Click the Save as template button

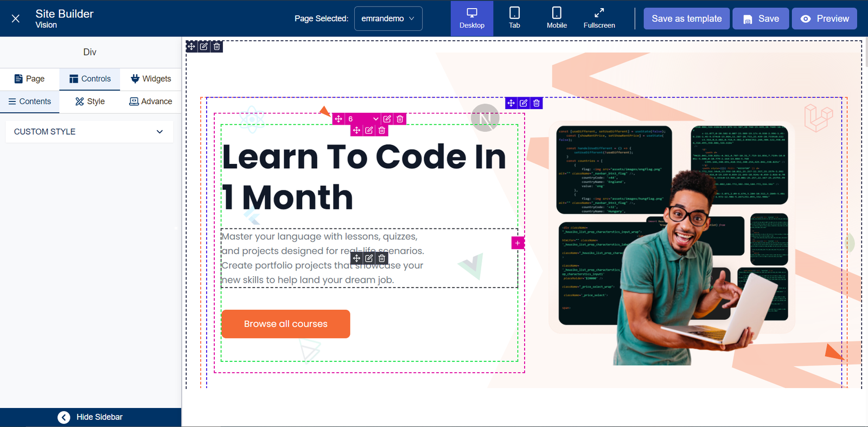click(686, 18)
